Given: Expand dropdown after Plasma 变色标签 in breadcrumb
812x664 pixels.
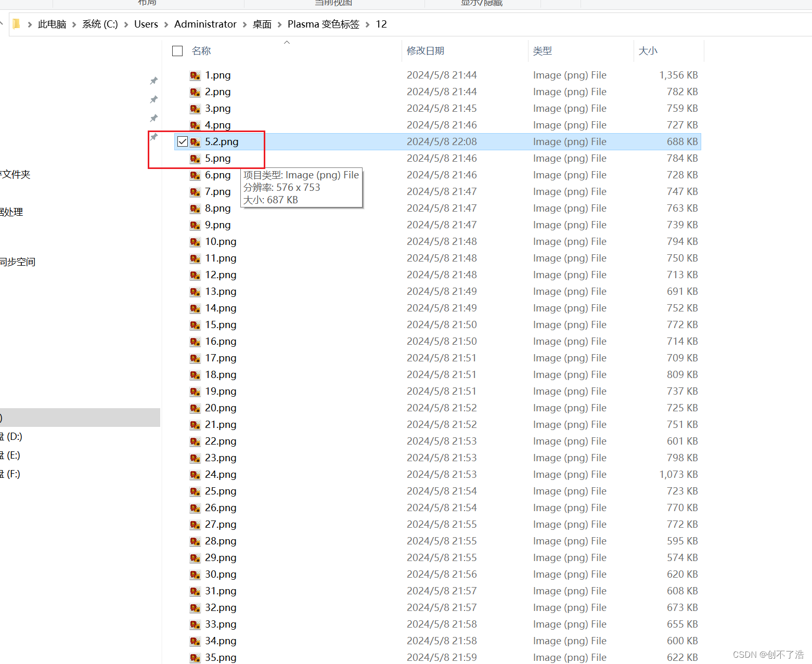Looking at the screenshot, I should point(367,24).
